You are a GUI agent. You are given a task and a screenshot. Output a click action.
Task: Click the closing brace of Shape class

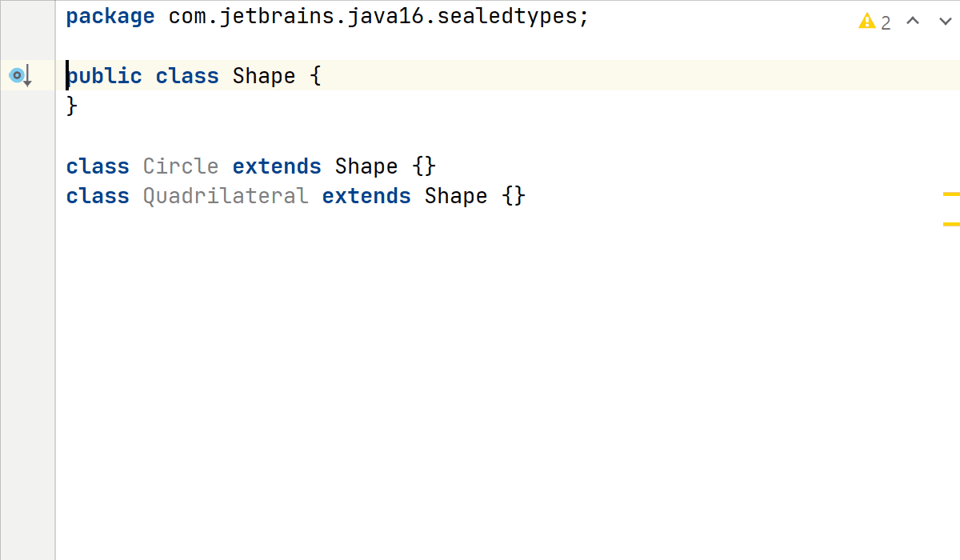72,106
